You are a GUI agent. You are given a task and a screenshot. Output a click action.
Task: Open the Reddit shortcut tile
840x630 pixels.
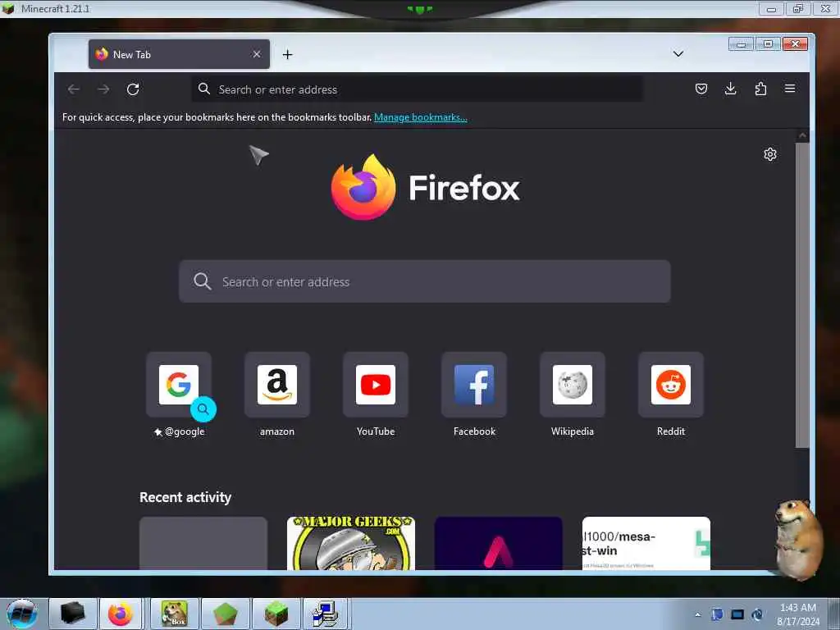[x=671, y=385]
